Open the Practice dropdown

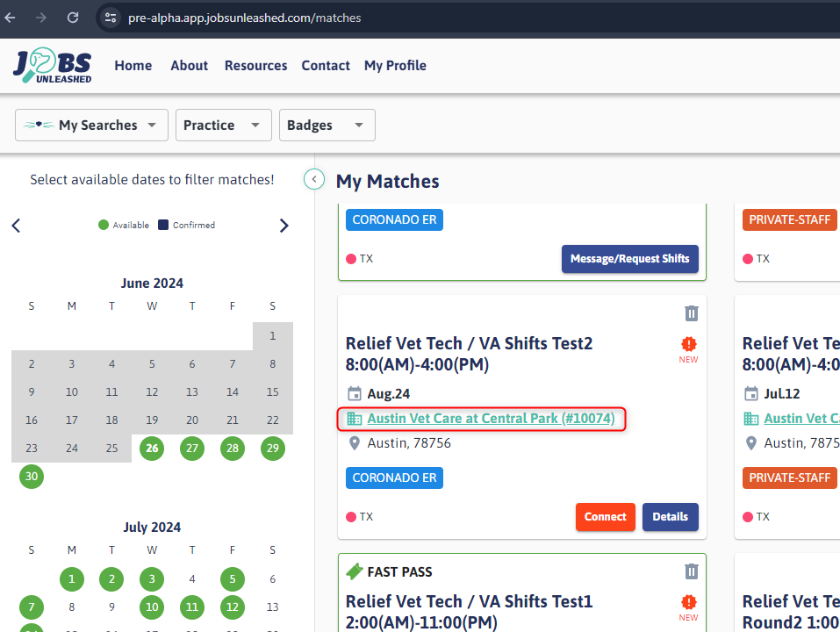pyautogui.click(x=224, y=126)
